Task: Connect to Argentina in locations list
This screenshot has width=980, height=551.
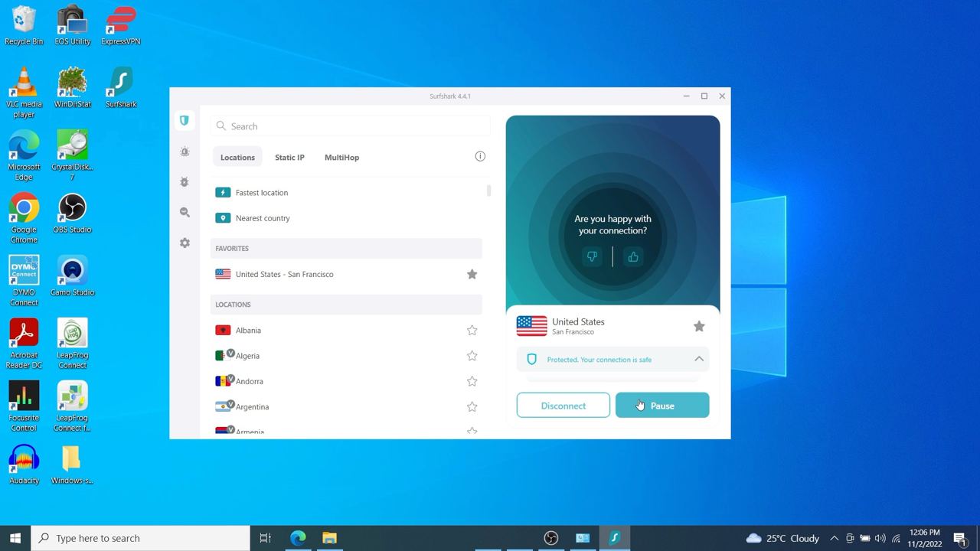Action: [346, 406]
